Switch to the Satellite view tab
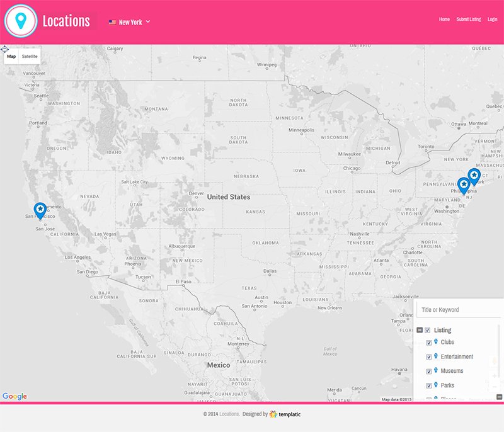 click(x=30, y=56)
